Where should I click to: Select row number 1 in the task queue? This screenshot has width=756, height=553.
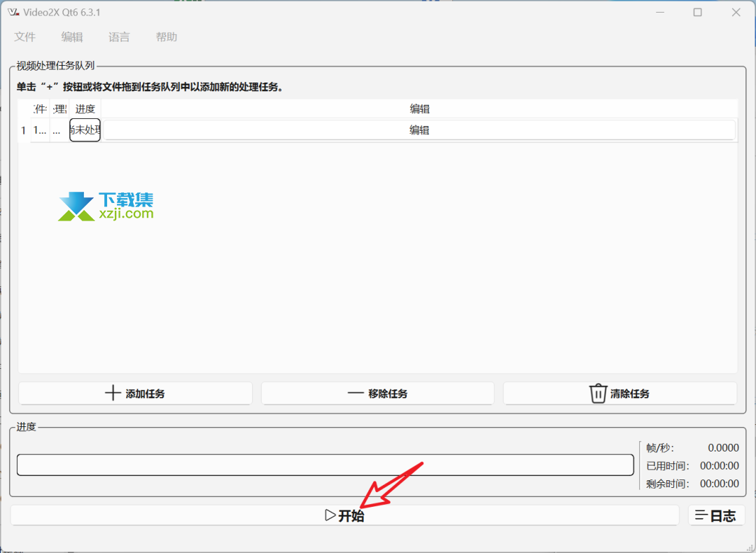[x=24, y=130]
